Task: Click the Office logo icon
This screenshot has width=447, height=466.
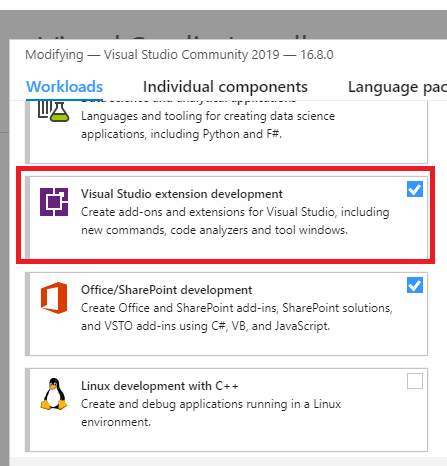Action: pyautogui.click(x=54, y=298)
